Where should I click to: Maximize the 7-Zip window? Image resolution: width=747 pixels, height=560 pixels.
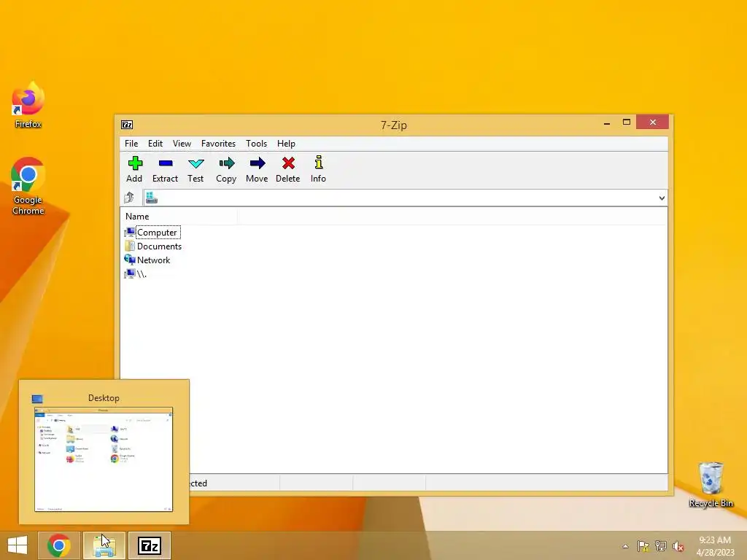(627, 122)
